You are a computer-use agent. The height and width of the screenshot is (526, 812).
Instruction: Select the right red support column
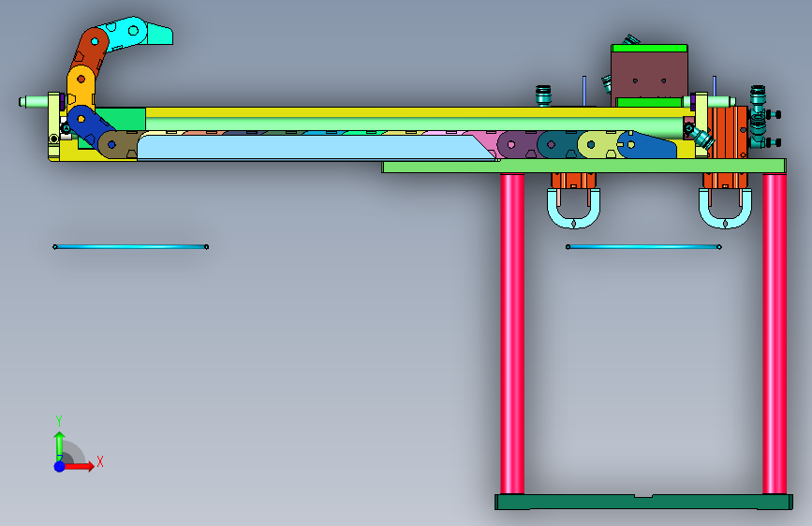[x=775, y=333]
